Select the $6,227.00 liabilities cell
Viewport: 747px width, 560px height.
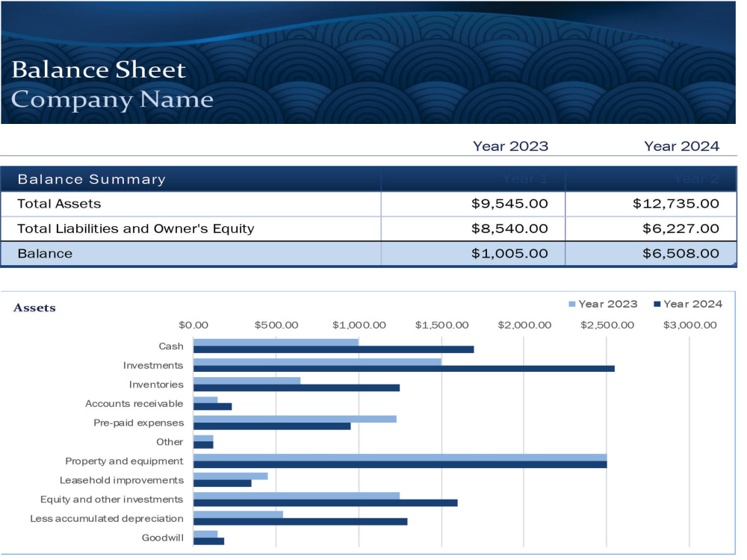click(651, 228)
